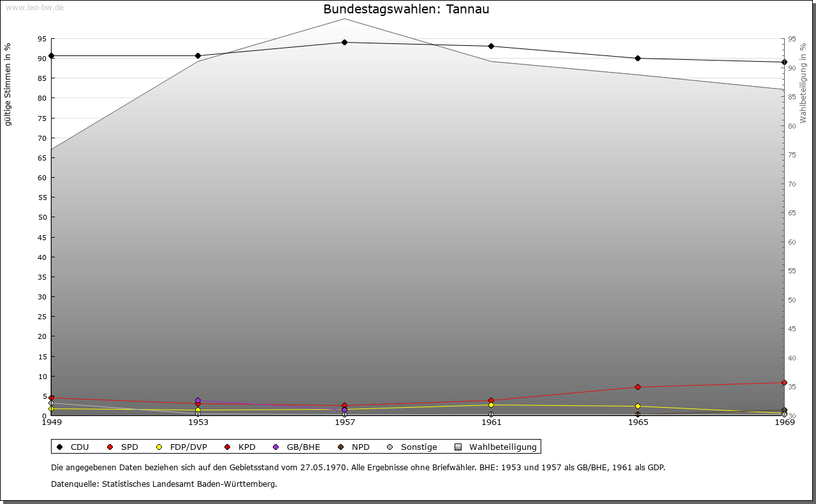Click the yellow FDP/DVP point at 1961
This screenshot has width=816, height=504.
(491, 405)
